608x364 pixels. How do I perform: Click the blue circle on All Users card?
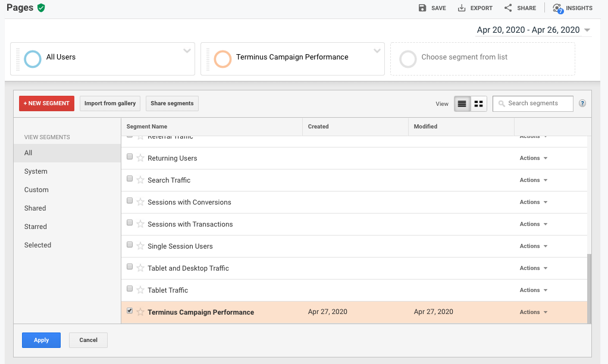coord(33,59)
